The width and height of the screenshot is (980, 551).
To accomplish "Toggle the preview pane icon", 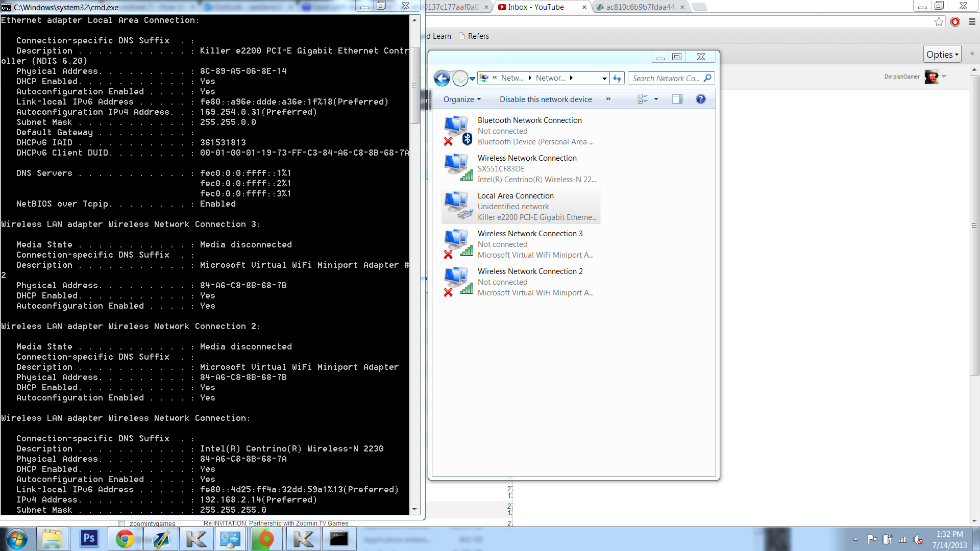I will coord(677,99).
